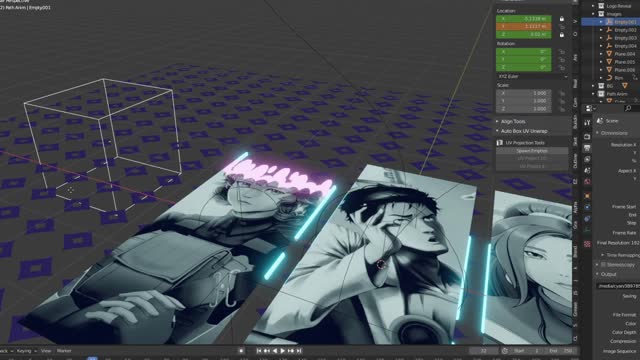Collapse the Auto Box UV Unwrap panel
The image size is (640, 360).
pyautogui.click(x=497, y=131)
